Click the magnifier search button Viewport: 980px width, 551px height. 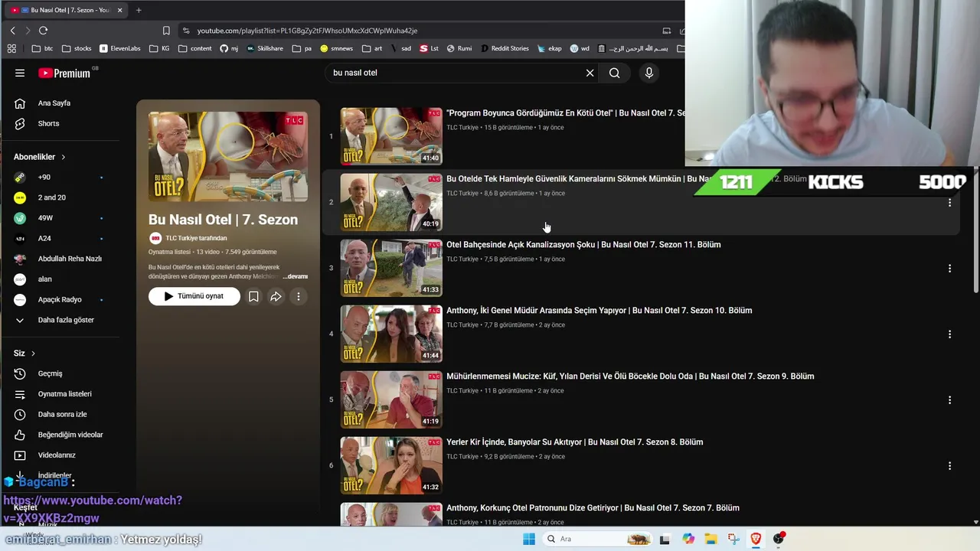[614, 73]
